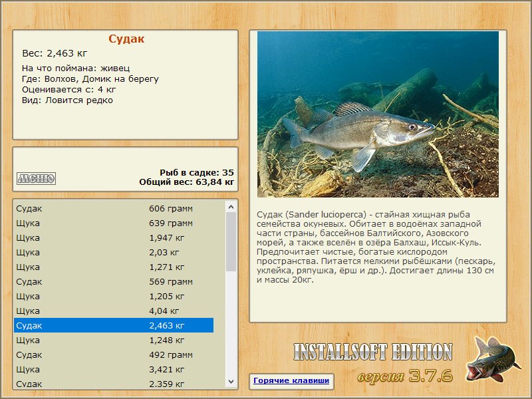This screenshot has width=532, height=399.
Task: Click the fish list scroll-down arrow
Action: (231, 382)
